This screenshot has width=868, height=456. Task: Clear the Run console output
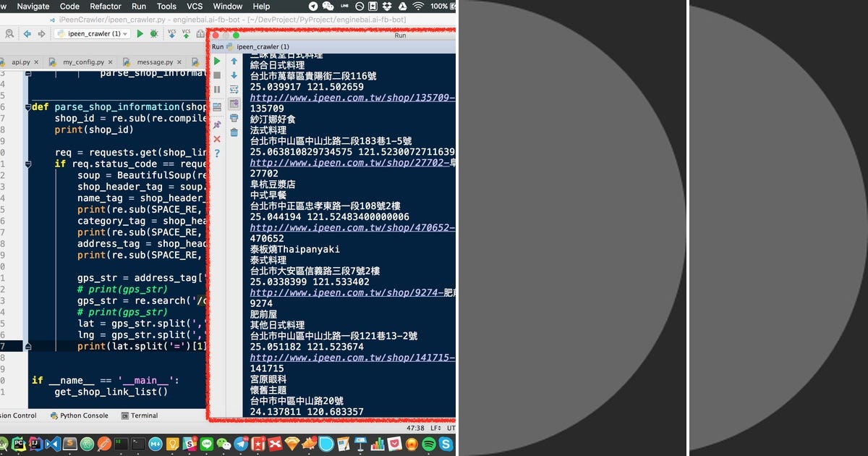(x=234, y=132)
